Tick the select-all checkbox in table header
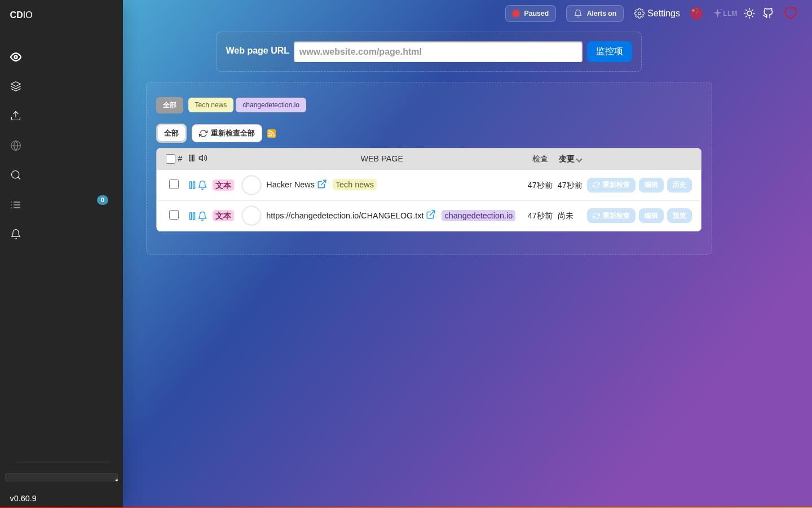The image size is (812, 508). tap(170, 159)
